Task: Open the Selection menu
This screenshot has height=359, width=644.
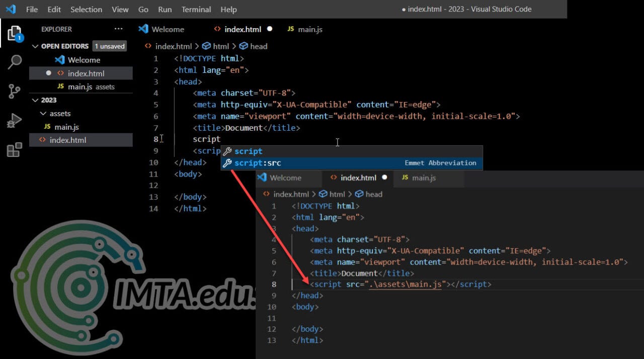Action: (86, 9)
